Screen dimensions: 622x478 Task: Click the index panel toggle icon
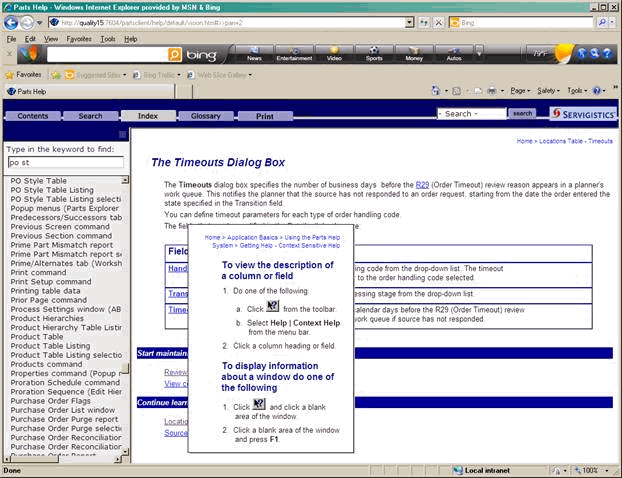tap(123, 134)
